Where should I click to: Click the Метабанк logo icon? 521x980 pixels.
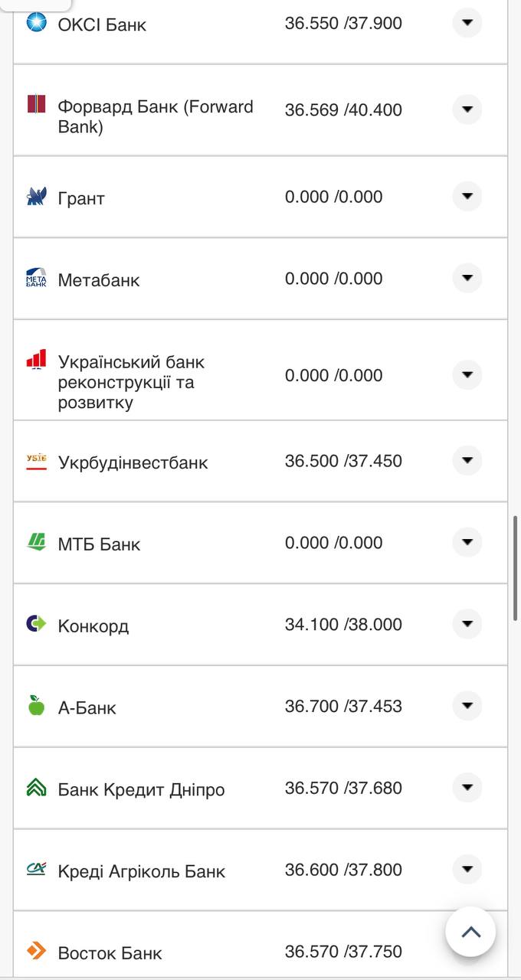(x=36, y=278)
